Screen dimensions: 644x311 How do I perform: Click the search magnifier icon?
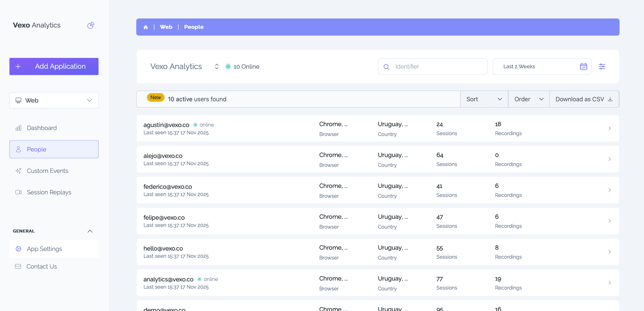coord(386,67)
